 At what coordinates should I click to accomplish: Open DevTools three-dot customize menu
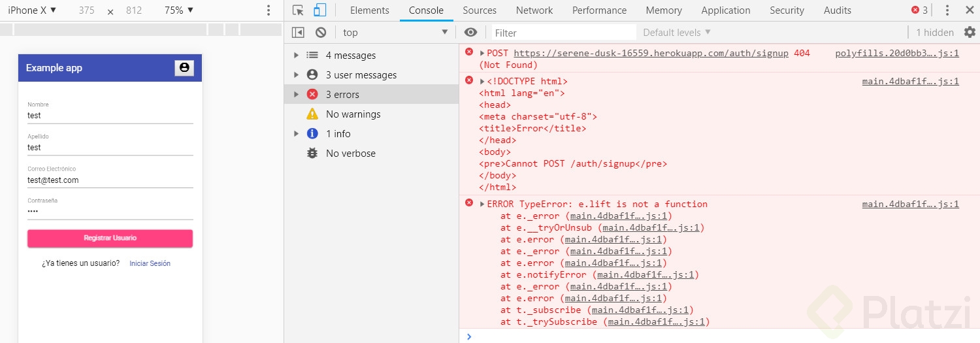tap(947, 10)
